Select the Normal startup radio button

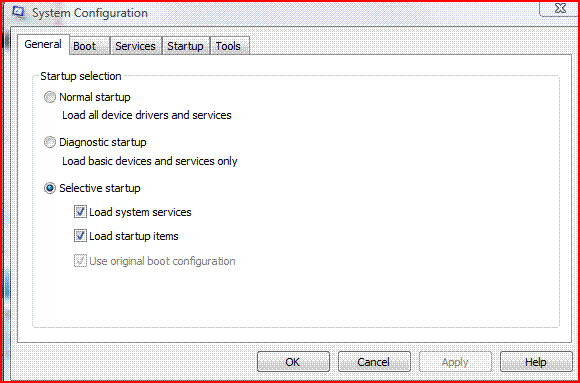click(50, 98)
